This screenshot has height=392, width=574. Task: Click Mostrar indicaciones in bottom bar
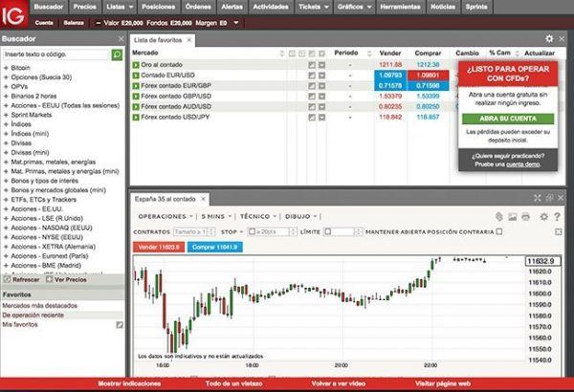click(129, 383)
